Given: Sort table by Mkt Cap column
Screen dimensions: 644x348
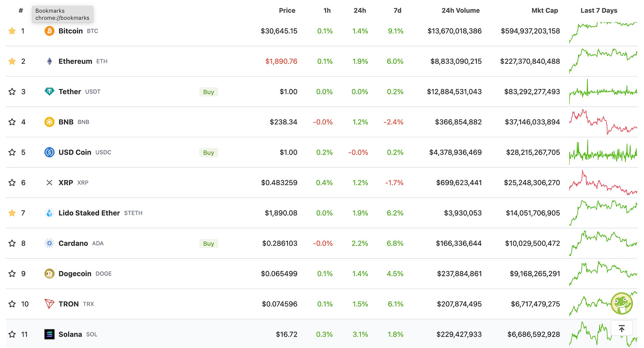Looking at the screenshot, I should point(545,10).
